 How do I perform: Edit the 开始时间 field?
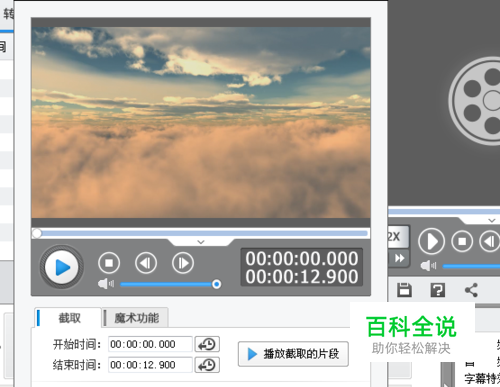tap(150, 344)
